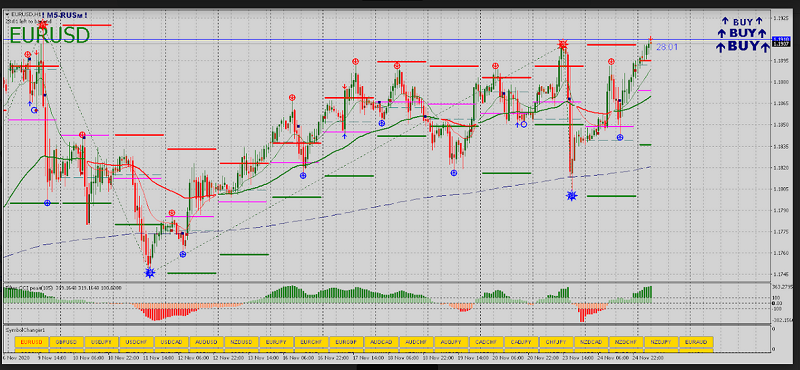Pick the NZDUSD symbol button
Viewport: 800px width, 370px height.
click(x=241, y=341)
